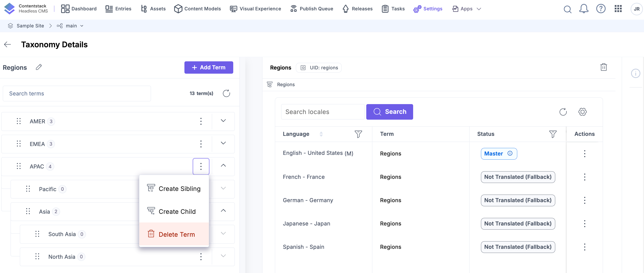Refresh the locales table
Screen dimensions: 644x273
(563, 112)
